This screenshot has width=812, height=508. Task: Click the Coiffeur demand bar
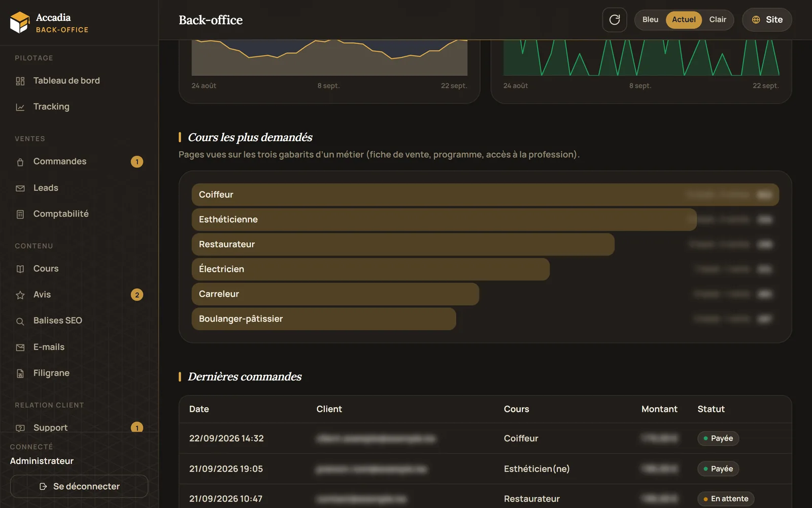click(x=485, y=195)
